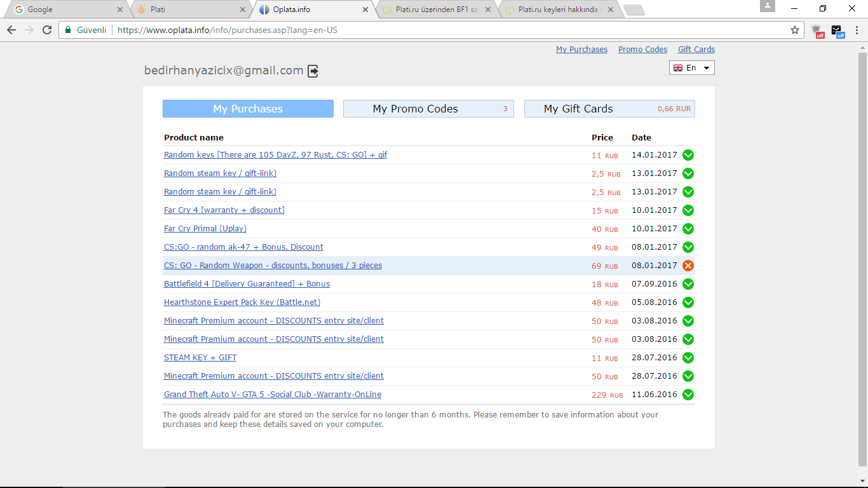Close the Oplata.info tab
The image size is (868, 488).
(x=365, y=10)
